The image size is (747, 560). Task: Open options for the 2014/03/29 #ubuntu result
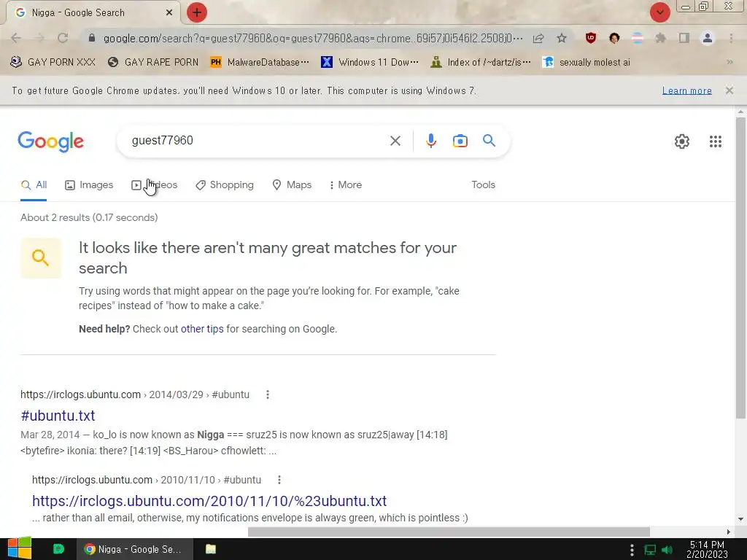coord(268,394)
